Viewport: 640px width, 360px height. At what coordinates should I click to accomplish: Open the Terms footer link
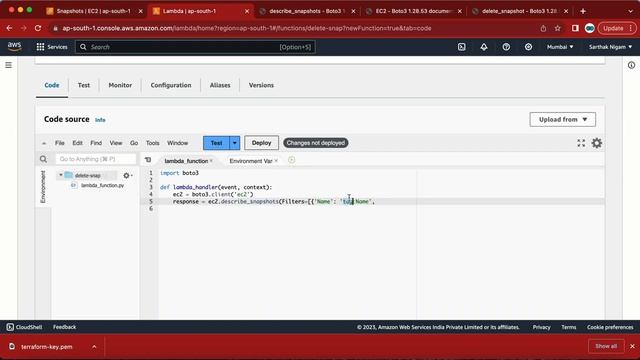click(x=569, y=327)
